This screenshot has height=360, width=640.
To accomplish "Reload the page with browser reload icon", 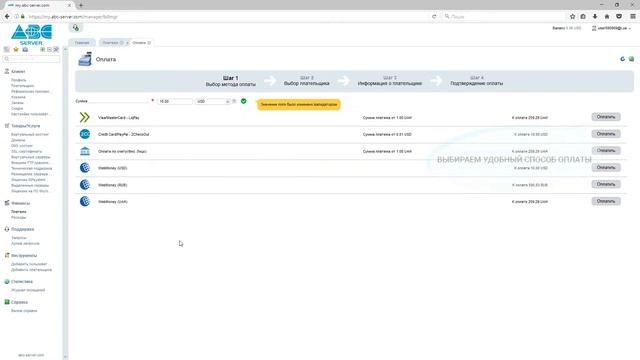I will click(434, 17).
